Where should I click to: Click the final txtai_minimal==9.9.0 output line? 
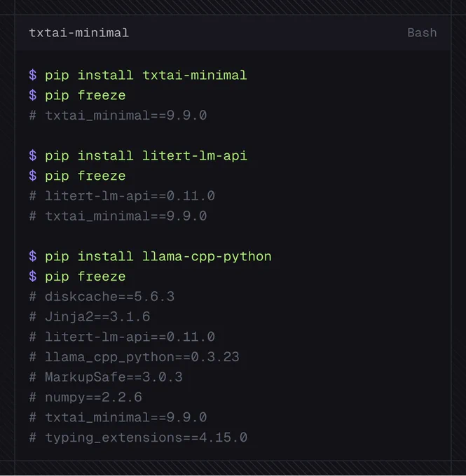coord(118,417)
